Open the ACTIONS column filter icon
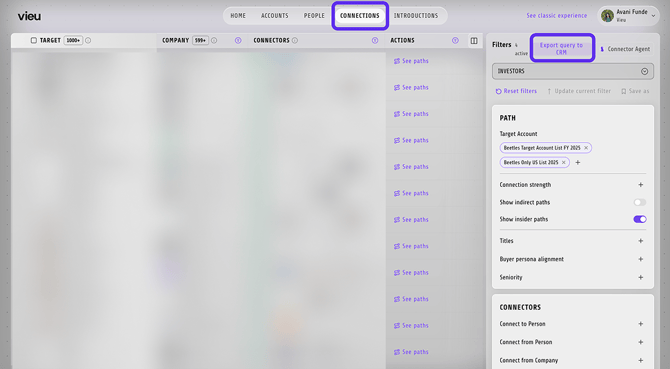 pos(455,40)
